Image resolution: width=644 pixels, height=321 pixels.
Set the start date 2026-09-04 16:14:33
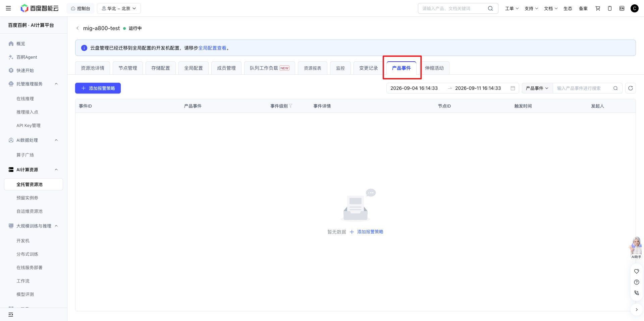pos(414,88)
